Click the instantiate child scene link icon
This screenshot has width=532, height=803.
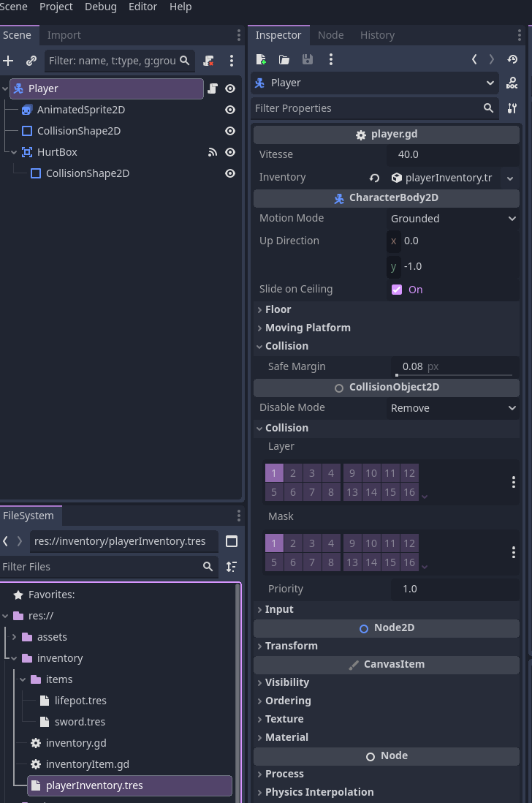point(31,61)
